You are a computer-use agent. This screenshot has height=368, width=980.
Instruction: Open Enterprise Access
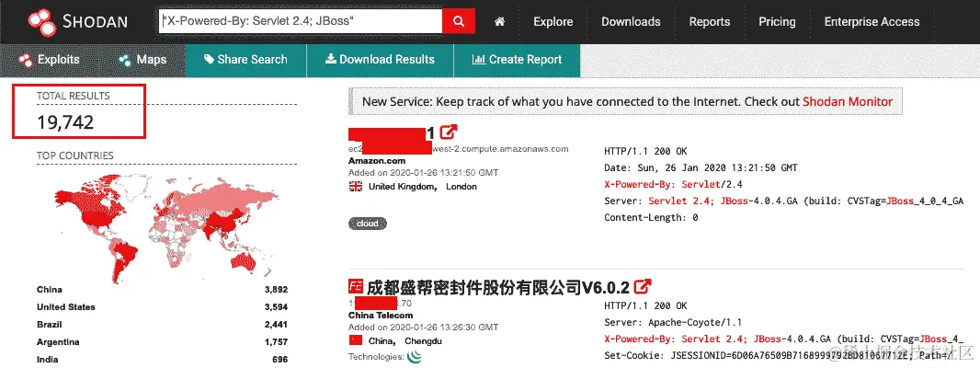click(x=872, y=22)
